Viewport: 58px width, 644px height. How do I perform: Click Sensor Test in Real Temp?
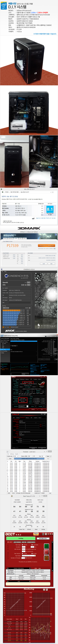22,529
